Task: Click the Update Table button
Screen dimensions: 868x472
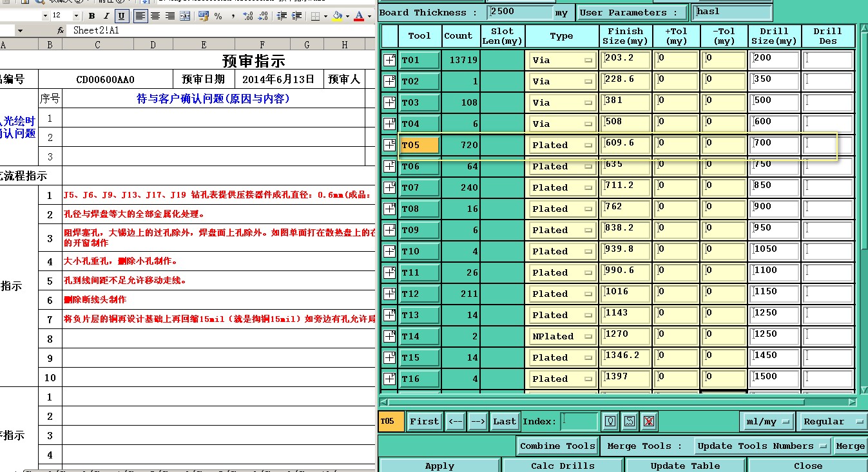Action: 685,465
